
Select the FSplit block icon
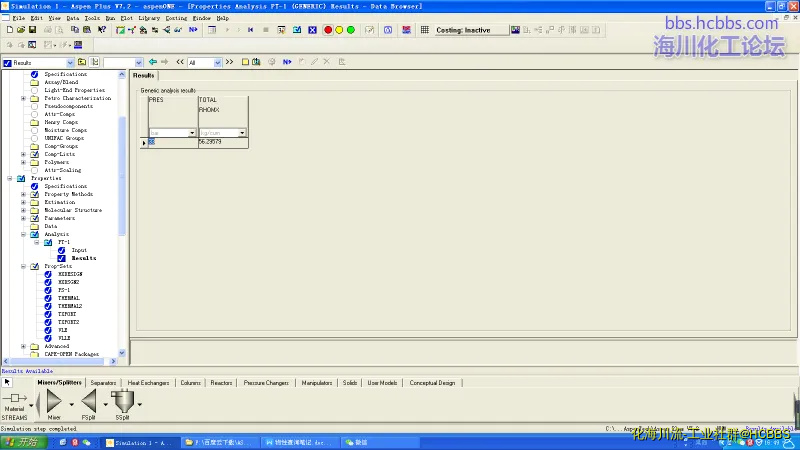(x=88, y=403)
